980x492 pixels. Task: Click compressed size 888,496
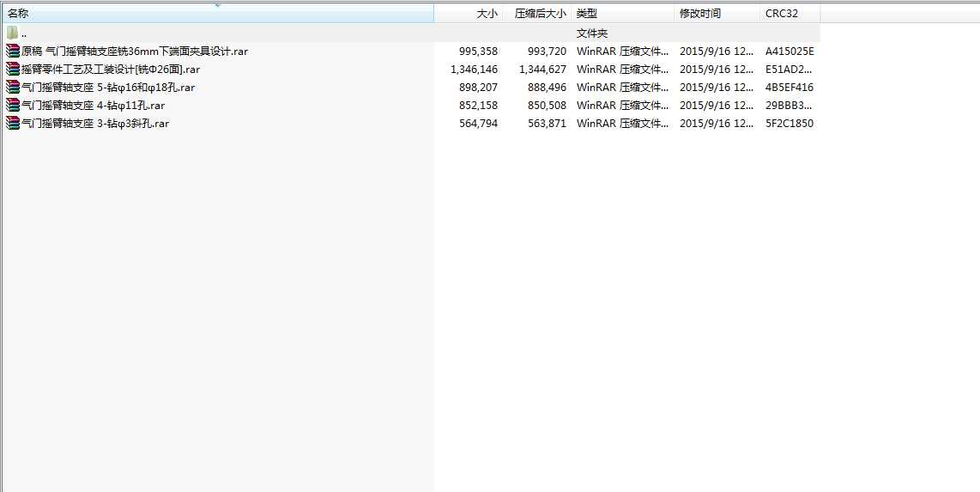click(x=547, y=87)
